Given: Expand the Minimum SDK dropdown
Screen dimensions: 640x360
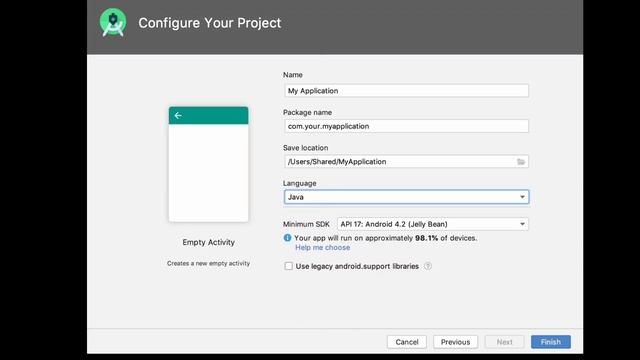Looking at the screenshot, I should tap(433, 224).
